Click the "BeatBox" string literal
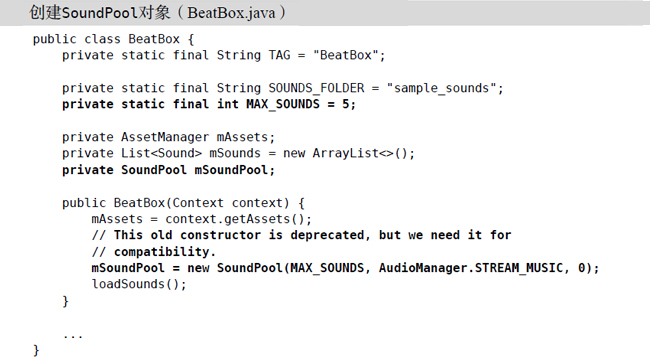Viewport: 650px width, 364px height. (345, 55)
